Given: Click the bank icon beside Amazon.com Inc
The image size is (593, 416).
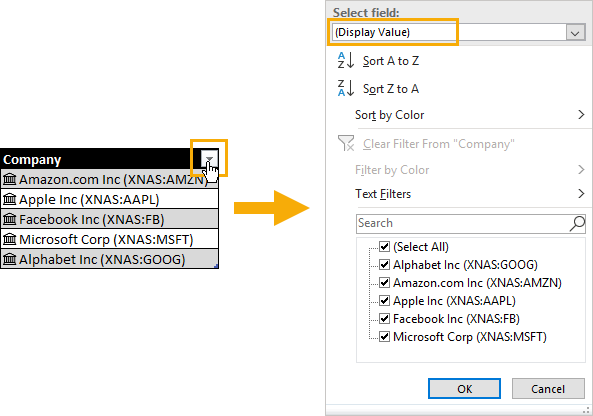Looking at the screenshot, I should point(9,179).
